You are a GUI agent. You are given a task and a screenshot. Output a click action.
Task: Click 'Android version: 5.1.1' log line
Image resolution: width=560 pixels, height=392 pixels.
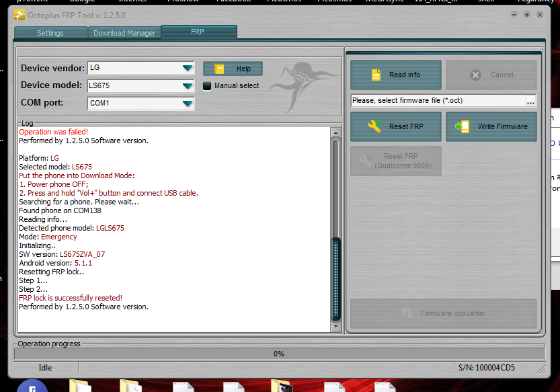(55, 263)
